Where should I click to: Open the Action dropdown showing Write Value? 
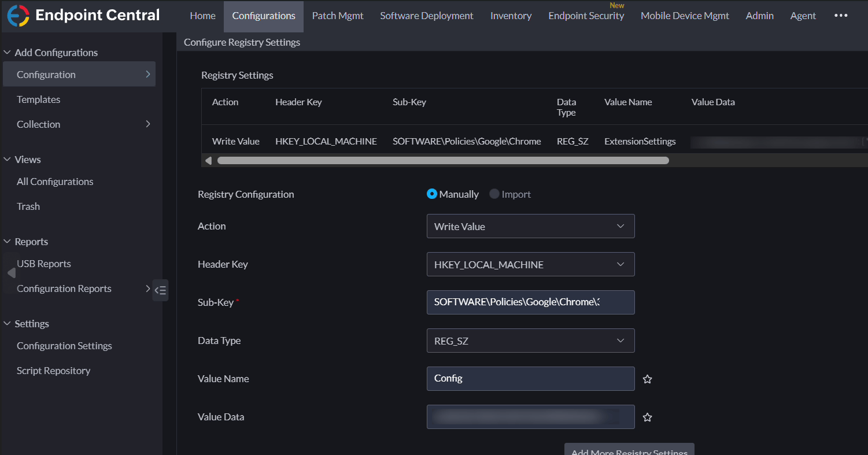pos(530,226)
